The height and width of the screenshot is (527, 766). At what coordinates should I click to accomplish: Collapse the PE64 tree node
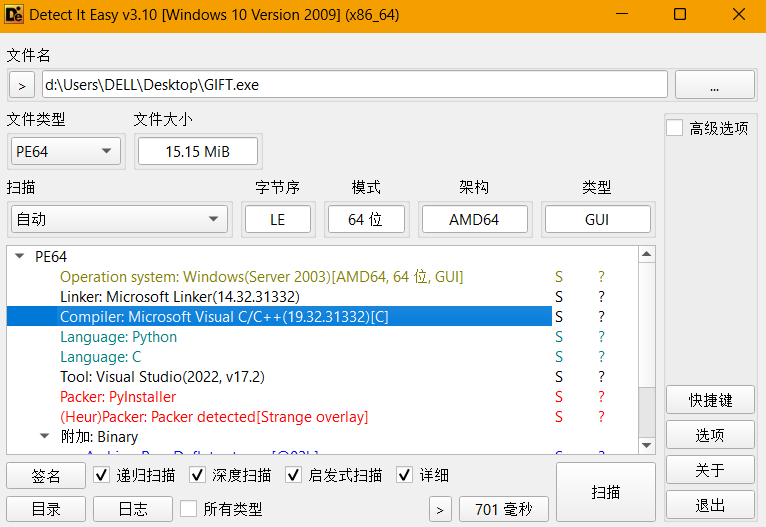tap(19, 257)
